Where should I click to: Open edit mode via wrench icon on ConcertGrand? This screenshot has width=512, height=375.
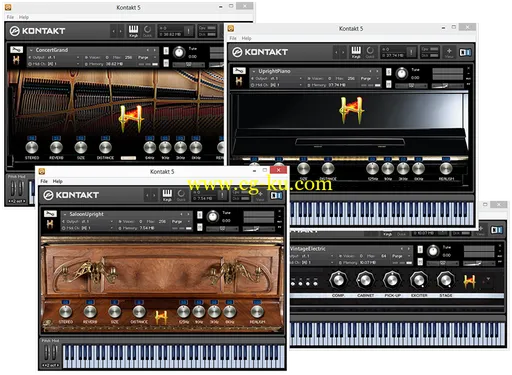16,50
